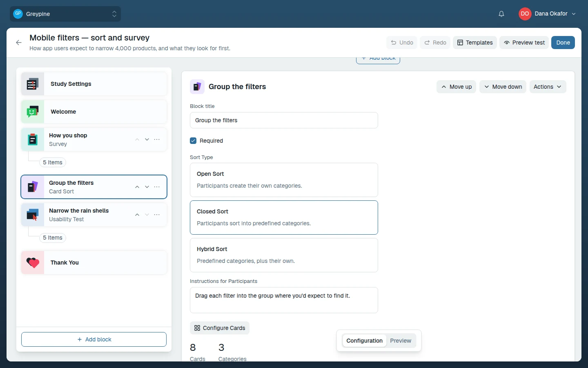Image resolution: width=588 pixels, height=368 pixels.
Task: Click Preview test
Action: [524, 43]
